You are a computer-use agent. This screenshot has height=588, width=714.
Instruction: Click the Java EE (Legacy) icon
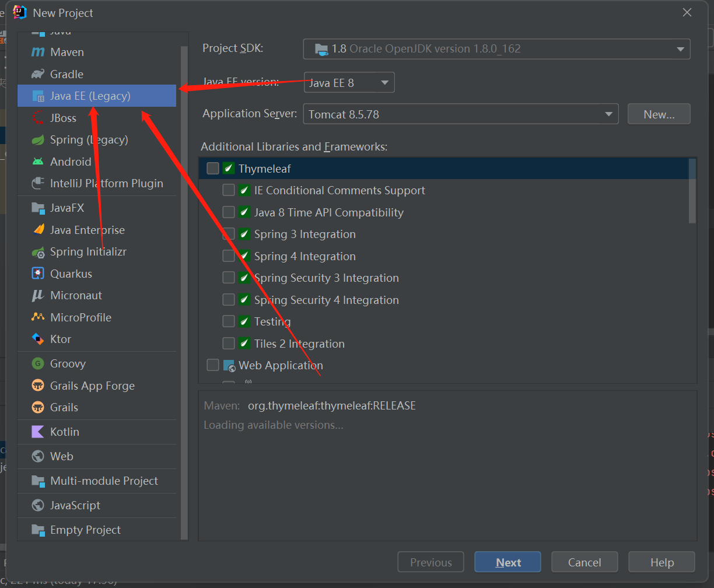[x=38, y=96]
